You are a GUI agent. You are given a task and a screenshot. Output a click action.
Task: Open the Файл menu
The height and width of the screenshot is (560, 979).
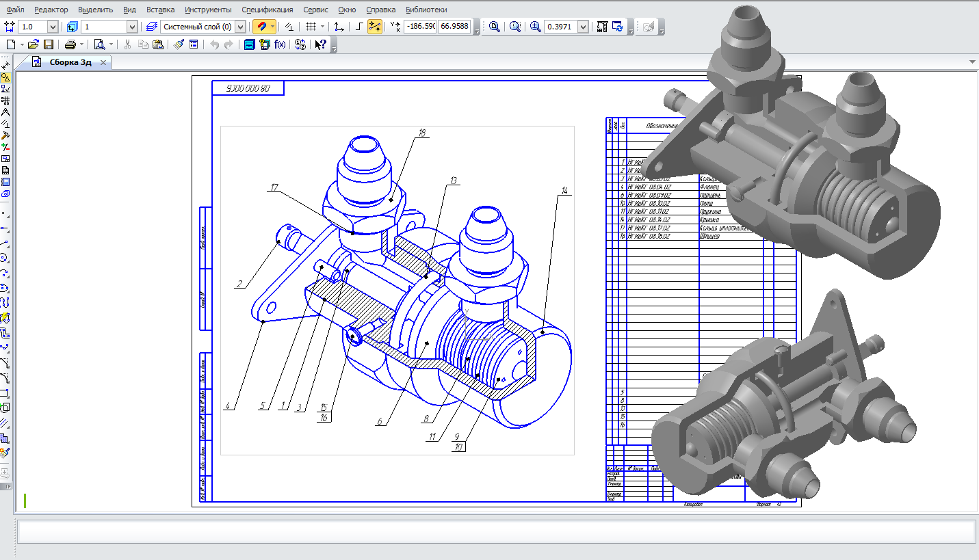click(15, 10)
